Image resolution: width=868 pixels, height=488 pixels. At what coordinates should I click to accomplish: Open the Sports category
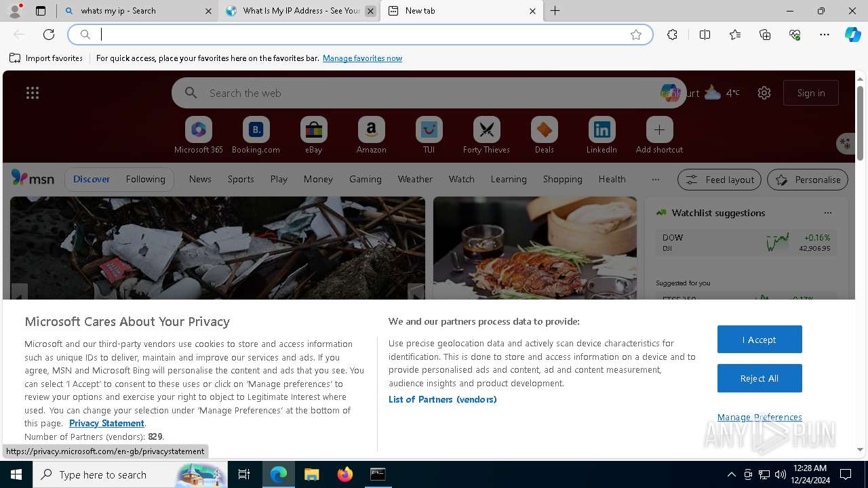[x=241, y=179]
